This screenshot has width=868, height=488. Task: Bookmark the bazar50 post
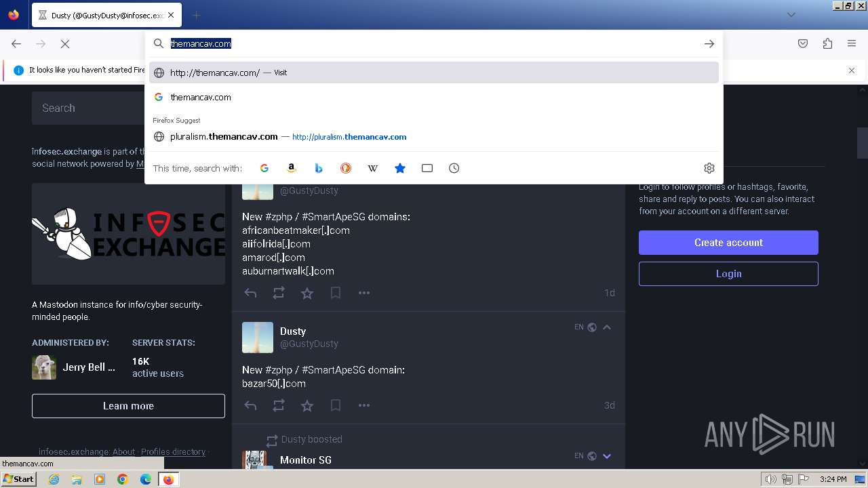pyautogui.click(x=336, y=405)
